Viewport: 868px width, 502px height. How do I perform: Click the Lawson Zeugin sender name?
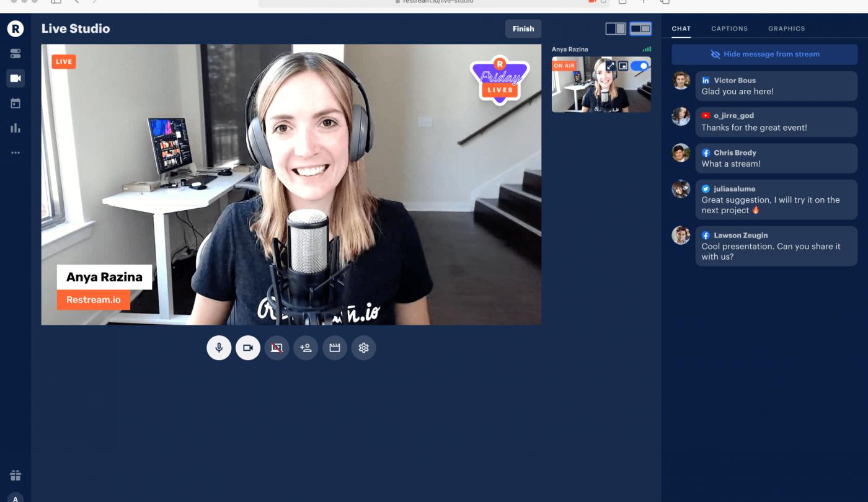(740, 236)
